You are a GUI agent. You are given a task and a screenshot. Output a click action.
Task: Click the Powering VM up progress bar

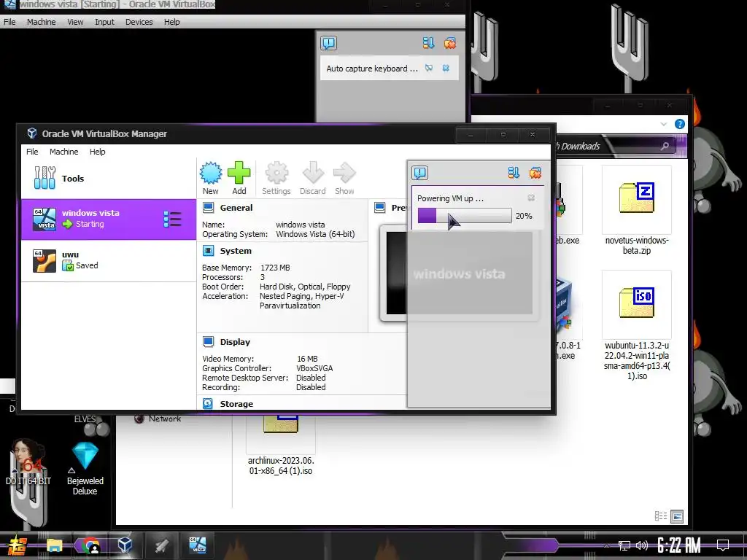click(465, 216)
